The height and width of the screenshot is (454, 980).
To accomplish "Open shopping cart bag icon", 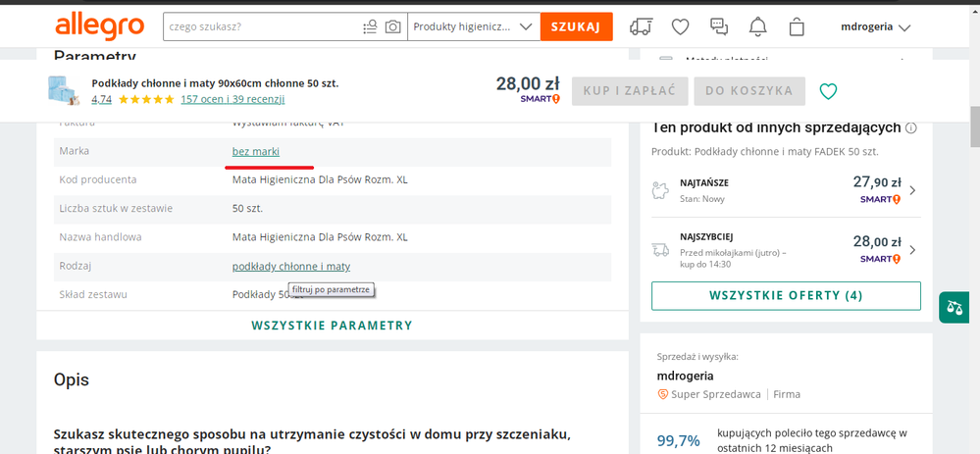I will click(797, 26).
